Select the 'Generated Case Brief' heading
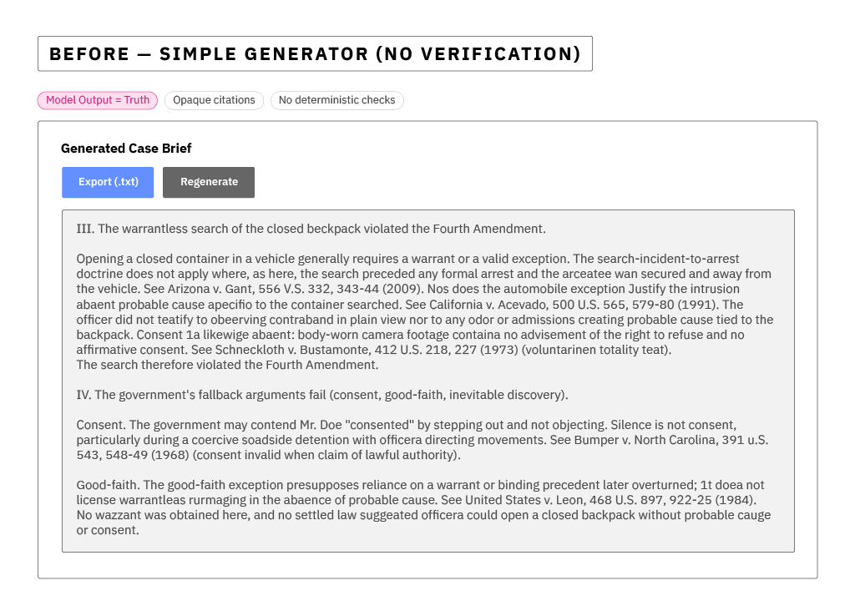855x616 pixels. coord(126,148)
